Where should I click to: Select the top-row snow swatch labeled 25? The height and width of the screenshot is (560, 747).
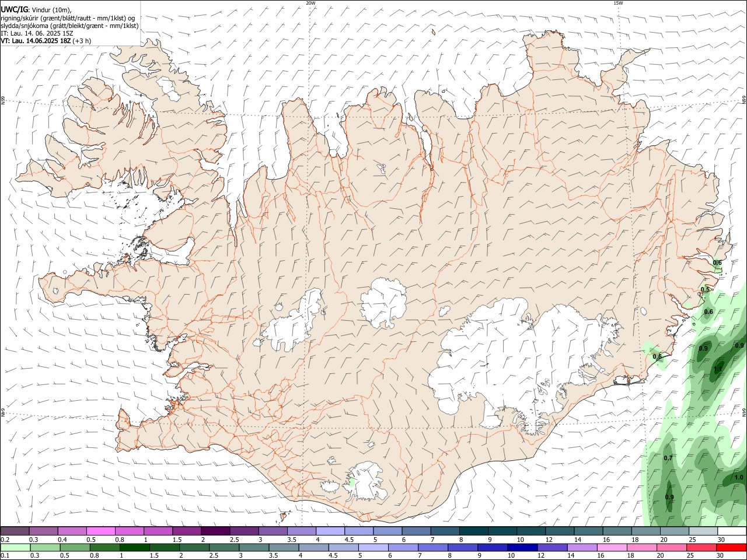pos(703,531)
